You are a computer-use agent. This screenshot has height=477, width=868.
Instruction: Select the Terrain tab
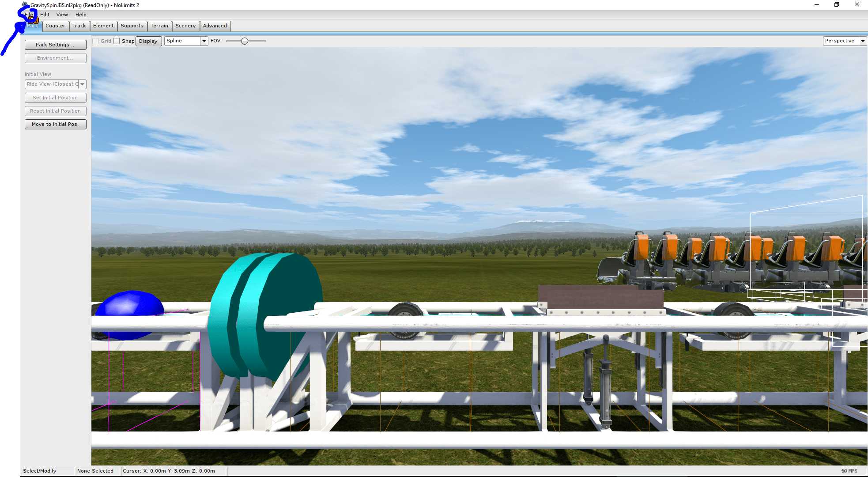[159, 26]
